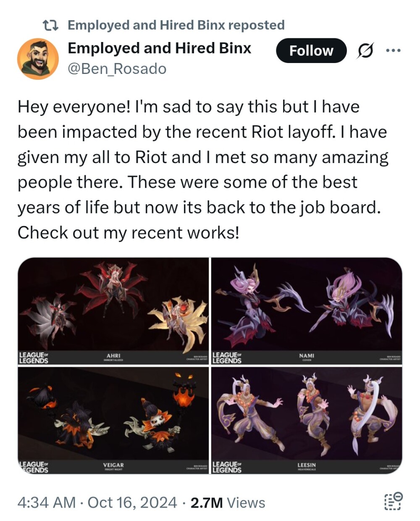
Task: Click the reader mode icon beside the views
Action: click(393, 502)
